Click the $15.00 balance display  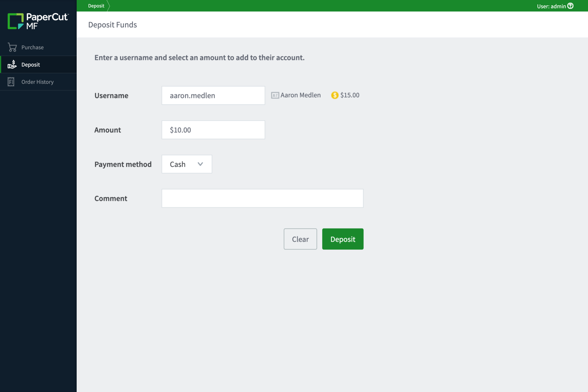pos(350,95)
